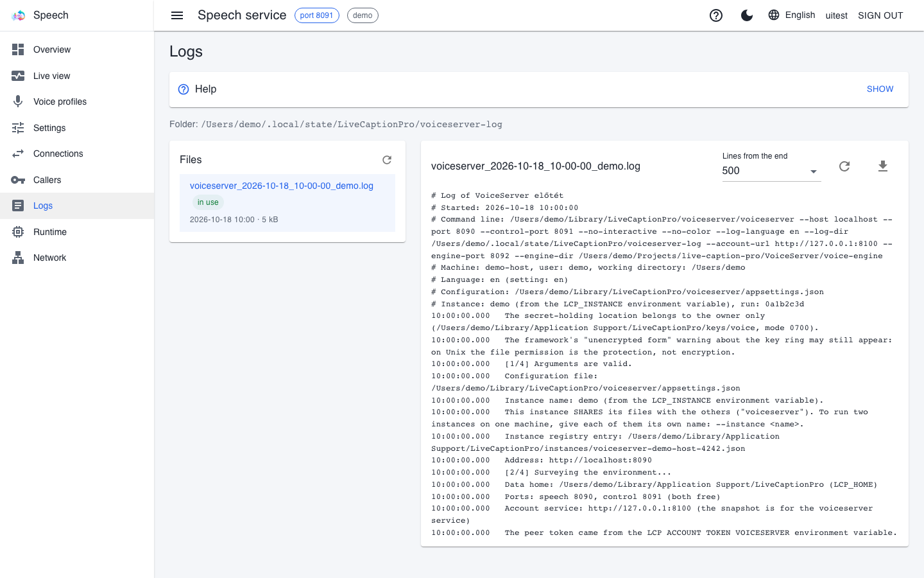
Task: Click the file date and size text
Action: (x=234, y=220)
